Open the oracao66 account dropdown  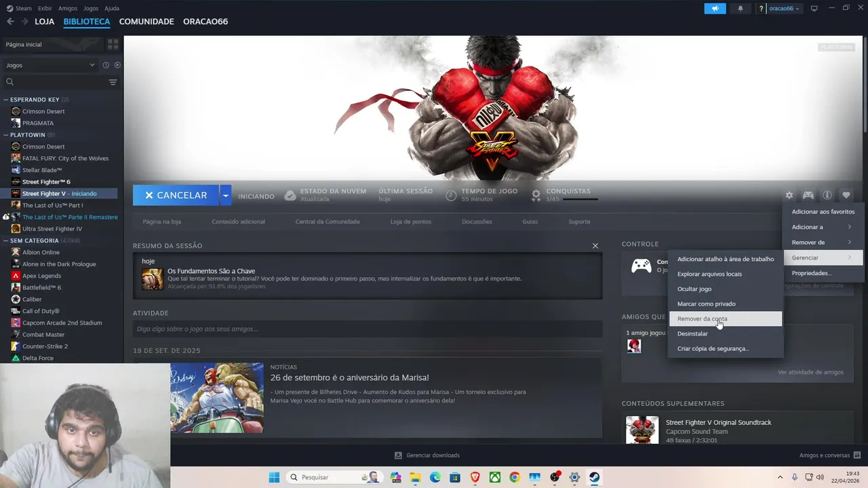pos(785,8)
